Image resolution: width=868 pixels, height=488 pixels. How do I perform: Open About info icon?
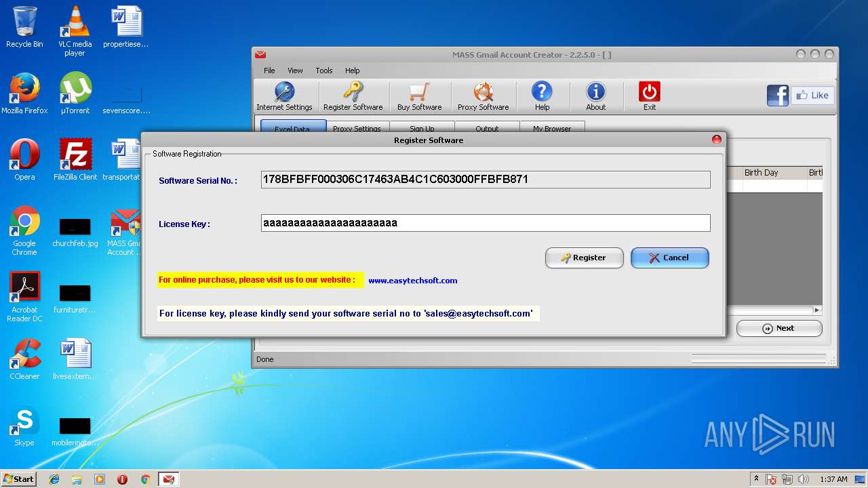pos(595,96)
